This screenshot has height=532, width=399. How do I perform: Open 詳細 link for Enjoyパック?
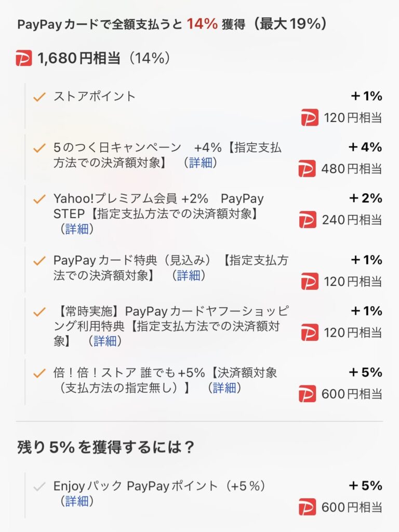click(x=77, y=501)
